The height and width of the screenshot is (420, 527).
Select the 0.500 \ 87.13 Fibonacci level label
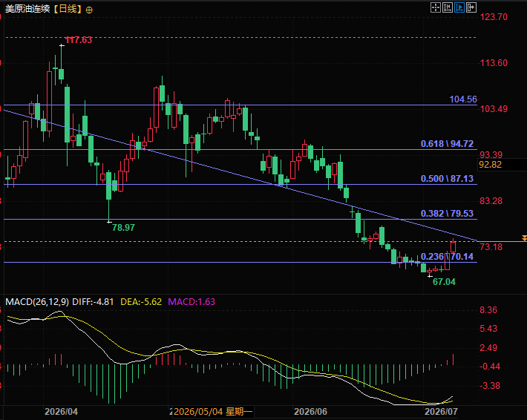pyautogui.click(x=447, y=179)
